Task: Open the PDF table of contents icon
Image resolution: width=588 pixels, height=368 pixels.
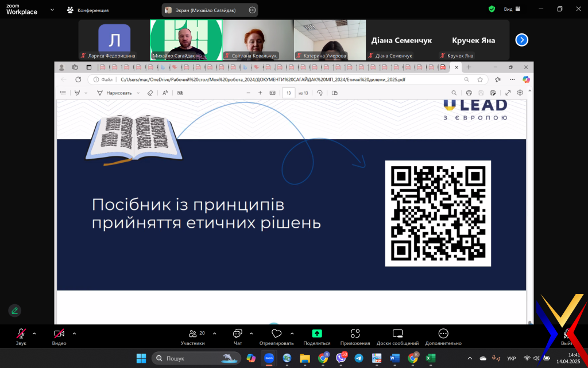Action: point(63,93)
